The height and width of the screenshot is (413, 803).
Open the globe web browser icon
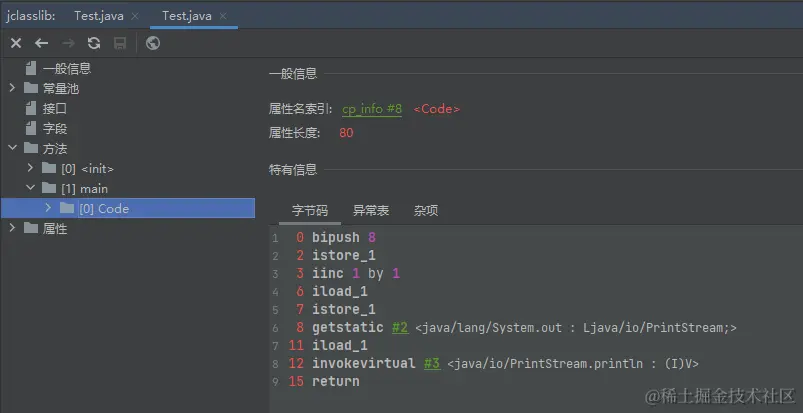point(153,44)
